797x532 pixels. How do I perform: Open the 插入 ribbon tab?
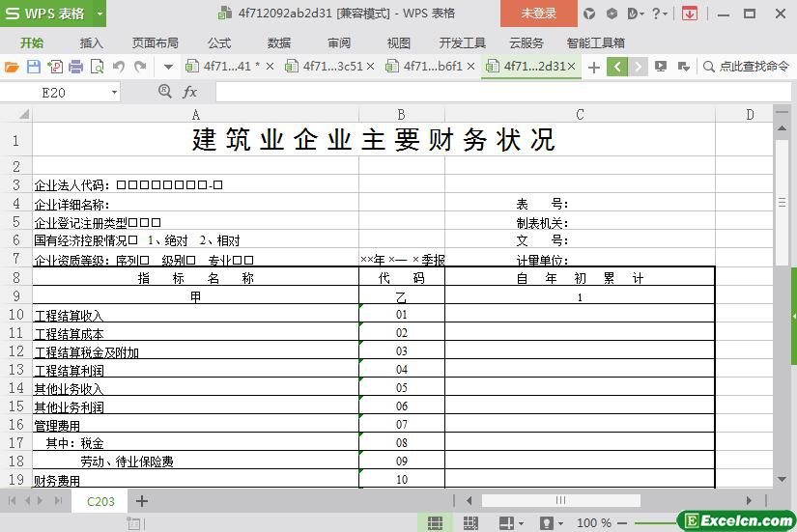[x=92, y=43]
